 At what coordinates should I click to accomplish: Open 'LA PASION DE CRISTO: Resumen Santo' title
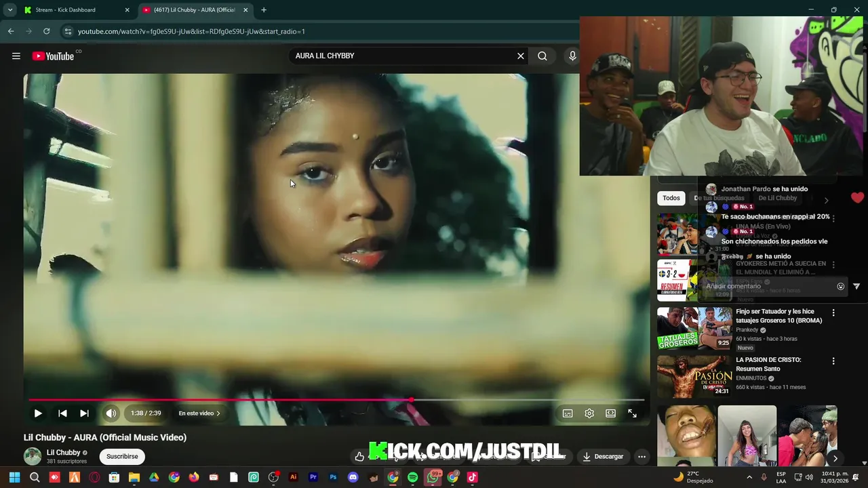(768, 364)
